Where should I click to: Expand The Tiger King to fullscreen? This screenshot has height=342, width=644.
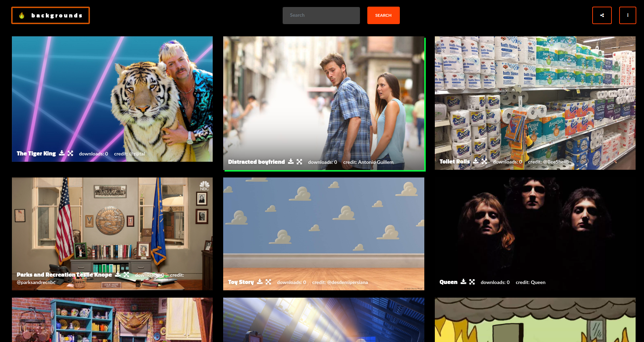tap(70, 153)
